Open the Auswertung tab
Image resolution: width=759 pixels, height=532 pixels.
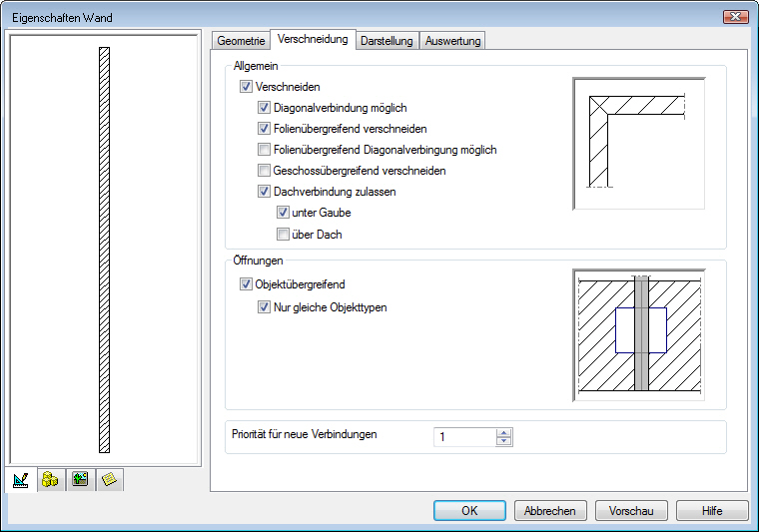(452, 41)
